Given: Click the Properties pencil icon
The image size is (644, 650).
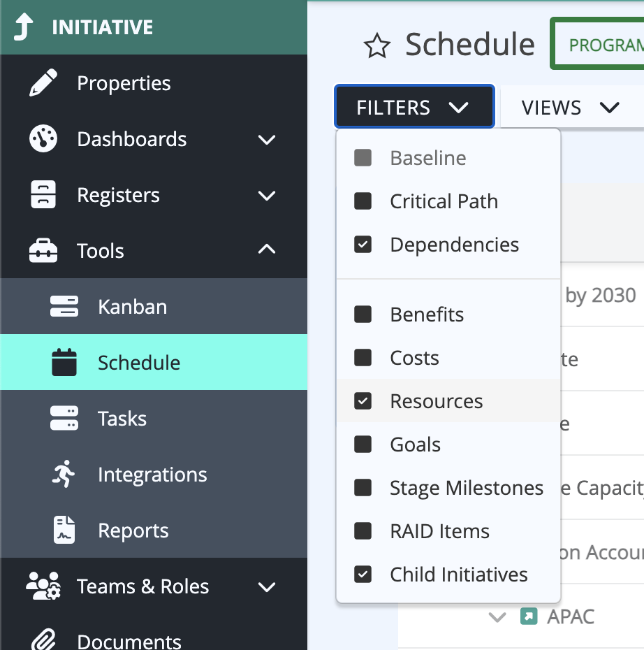Looking at the screenshot, I should (43, 83).
